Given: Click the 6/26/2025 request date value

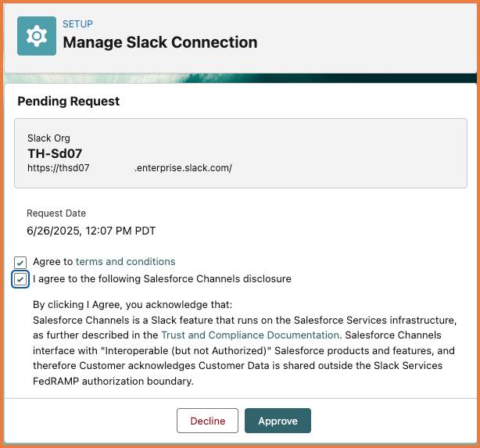Looking at the screenshot, I should pyautogui.click(x=91, y=231).
